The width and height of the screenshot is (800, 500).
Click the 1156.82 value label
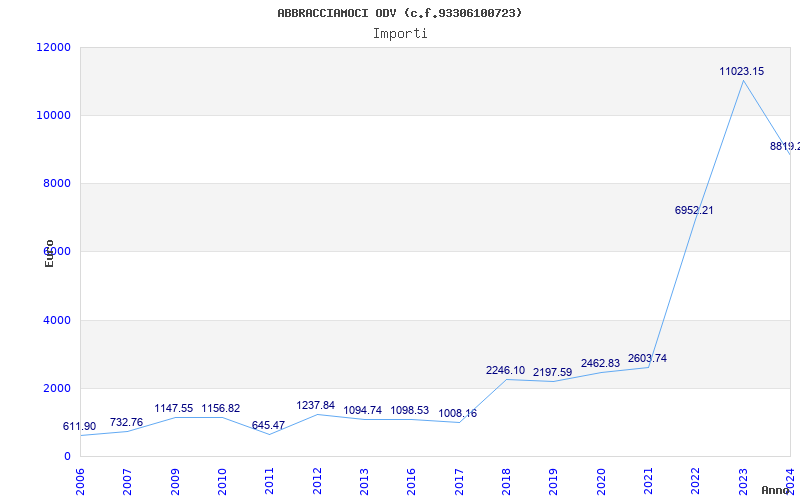[220, 408]
